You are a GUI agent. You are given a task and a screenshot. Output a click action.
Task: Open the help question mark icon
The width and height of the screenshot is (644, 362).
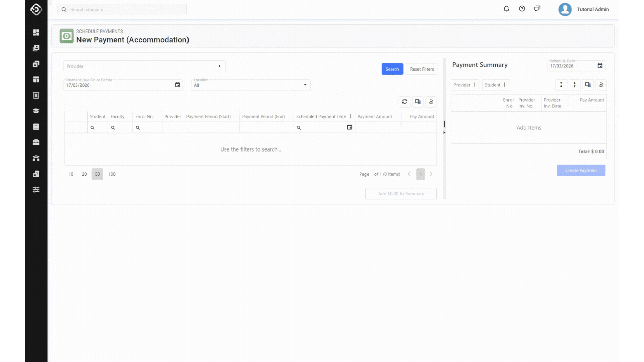pos(522,9)
